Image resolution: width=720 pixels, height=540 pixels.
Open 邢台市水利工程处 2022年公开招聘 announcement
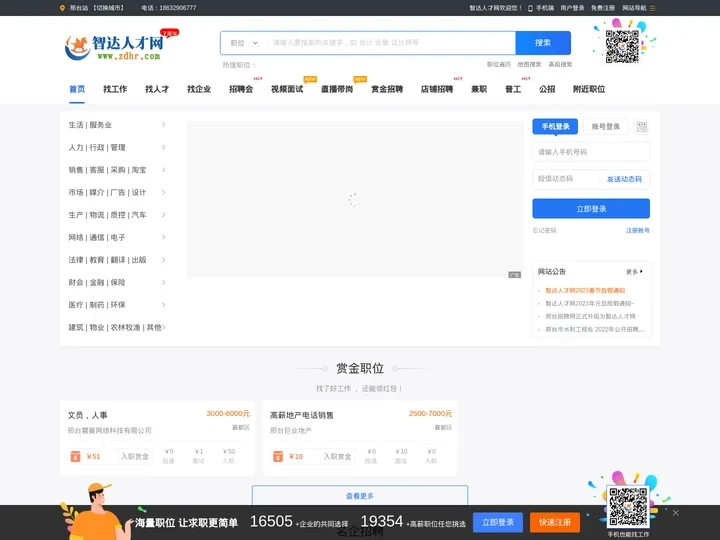[x=595, y=329]
